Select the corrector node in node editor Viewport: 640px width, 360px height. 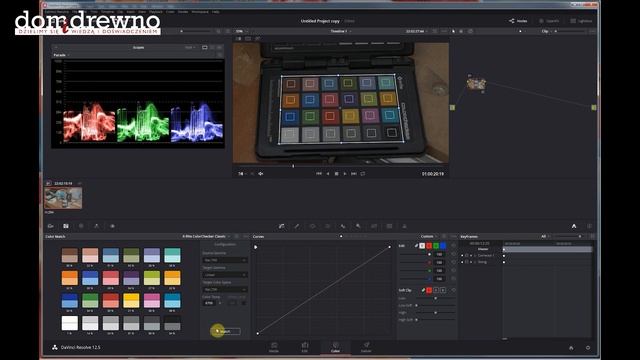476,84
